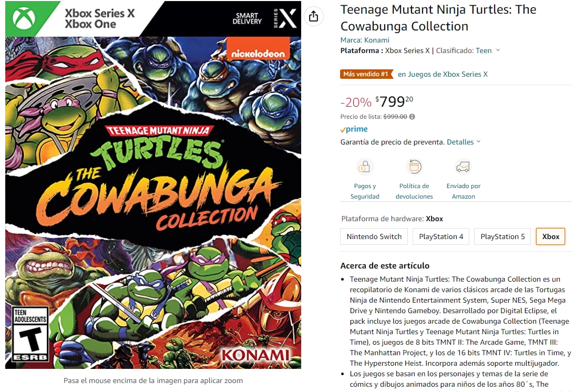This screenshot has height=392, width=585.
Task: Switch to the PlayStation 4 platform tab
Action: [440, 236]
